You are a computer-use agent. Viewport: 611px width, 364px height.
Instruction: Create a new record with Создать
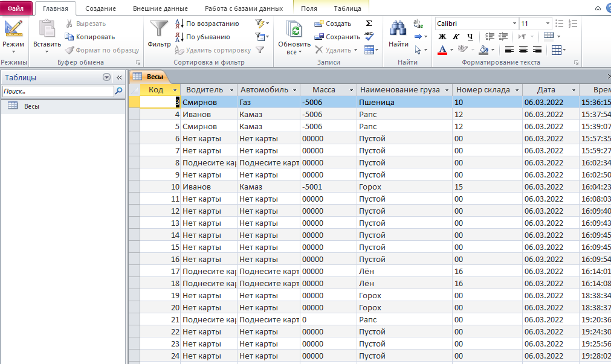pos(333,24)
